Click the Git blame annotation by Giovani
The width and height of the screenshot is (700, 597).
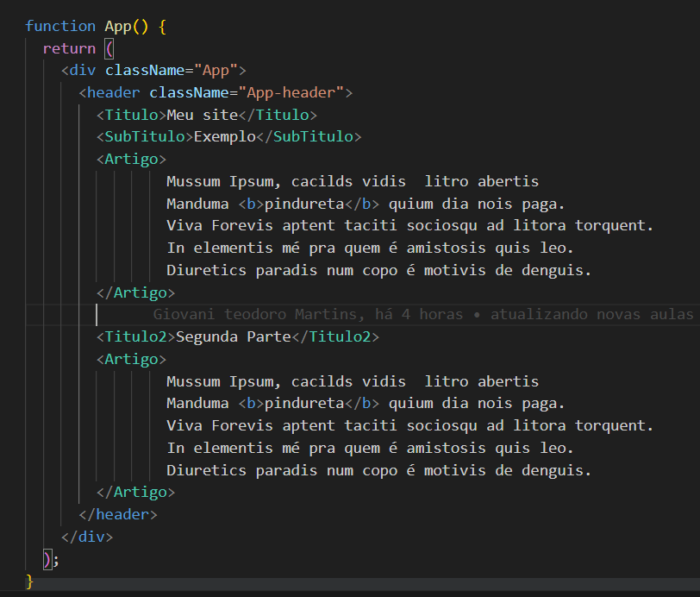tap(423, 315)
